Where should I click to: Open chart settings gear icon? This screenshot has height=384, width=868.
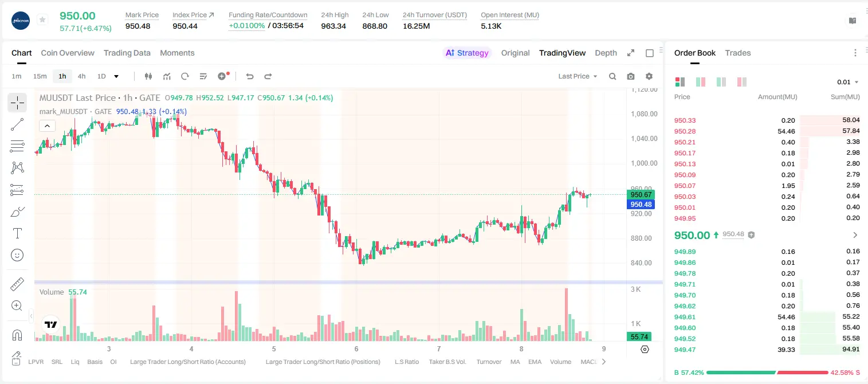[649, 76]
